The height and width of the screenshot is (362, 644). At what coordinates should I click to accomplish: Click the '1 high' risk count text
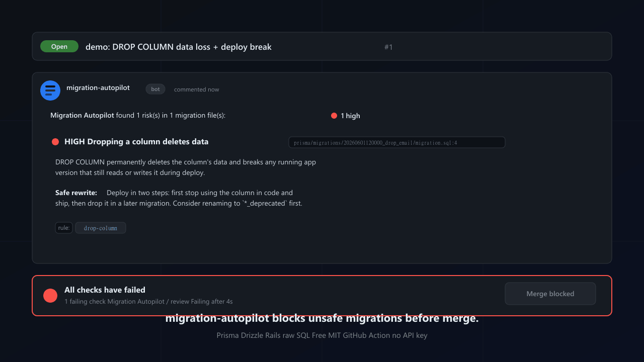[350, 116]
